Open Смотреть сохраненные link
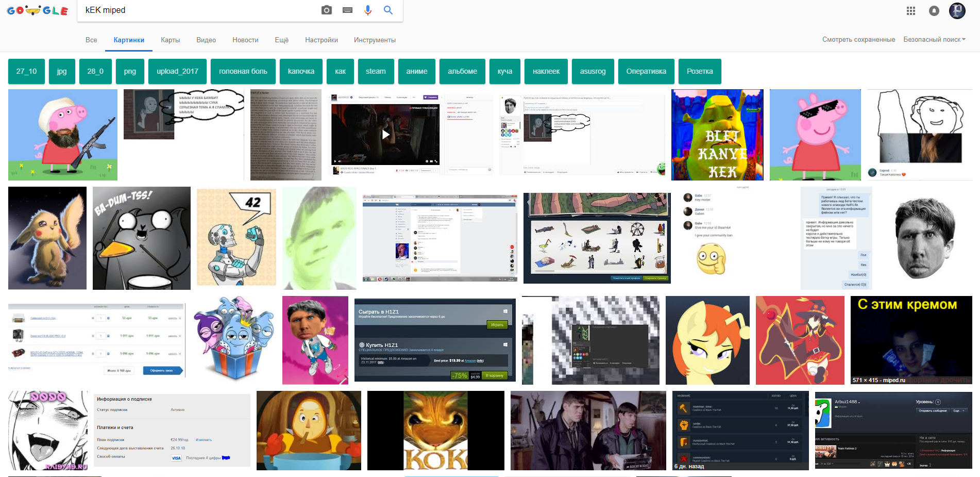The height and width of the screenshot is (477, 980). pos(858,39)
